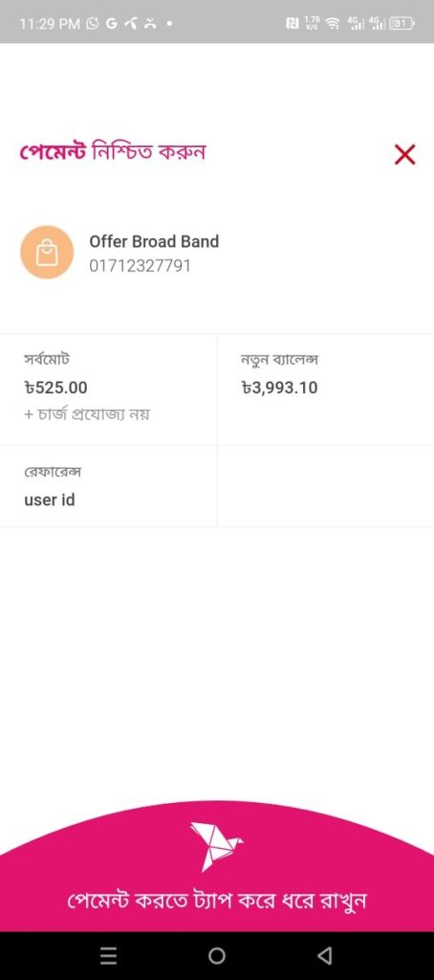434x980 pixels.
Task: Tap the পেমেন্ট নিশ্চিত করুন heading
Action: (x=113, y=152)
